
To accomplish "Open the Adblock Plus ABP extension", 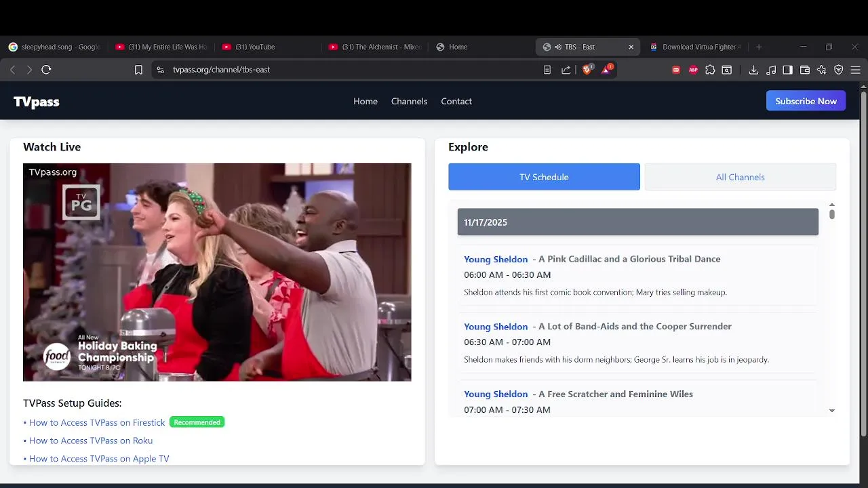I will [x=693, y=70].
